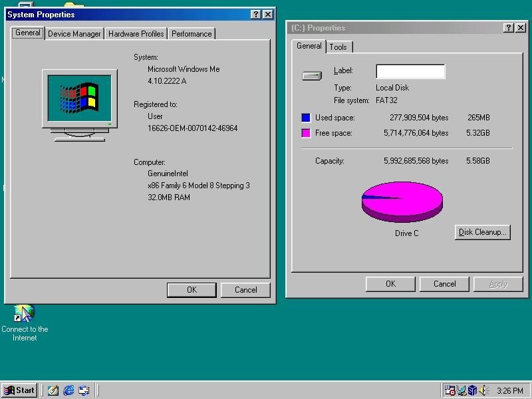Image resolution: width=532 pixels, height=399 pixels.
Task: Open Disk Cleanup
Action: click(x=483, y=232)
